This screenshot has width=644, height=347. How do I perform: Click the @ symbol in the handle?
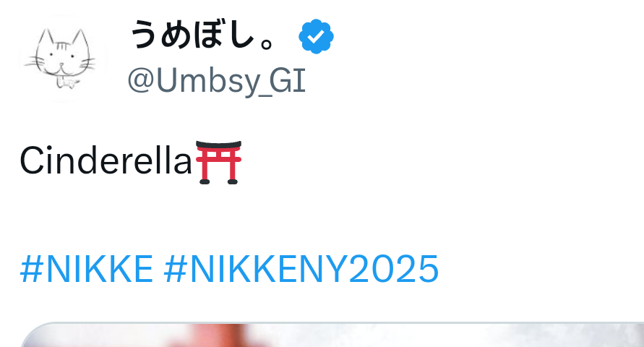(141, 81)
